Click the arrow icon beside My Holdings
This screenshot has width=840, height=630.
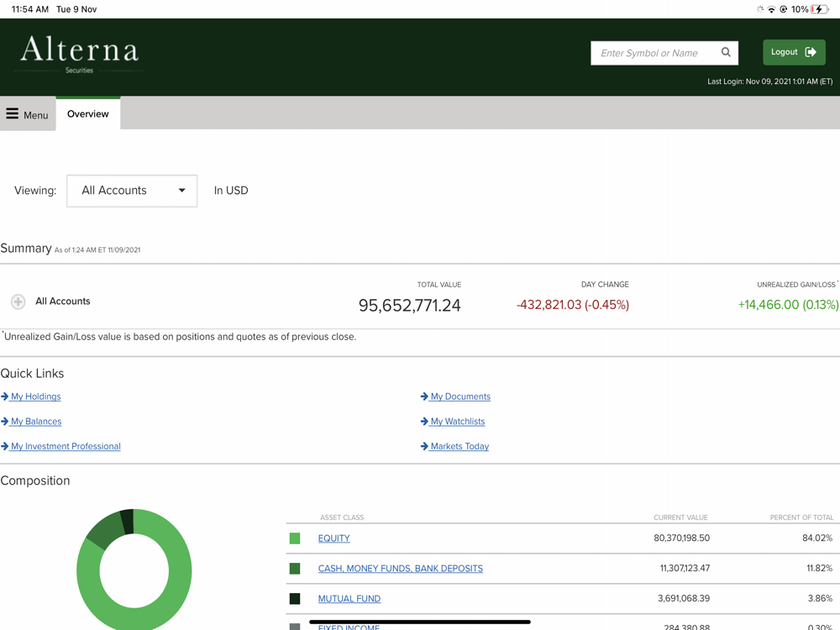click(5, 396)
